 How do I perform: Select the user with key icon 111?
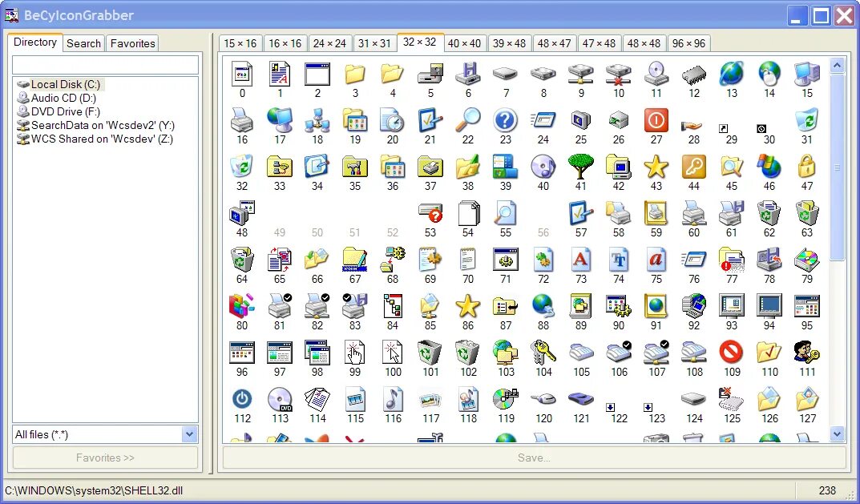coord(807,352)
